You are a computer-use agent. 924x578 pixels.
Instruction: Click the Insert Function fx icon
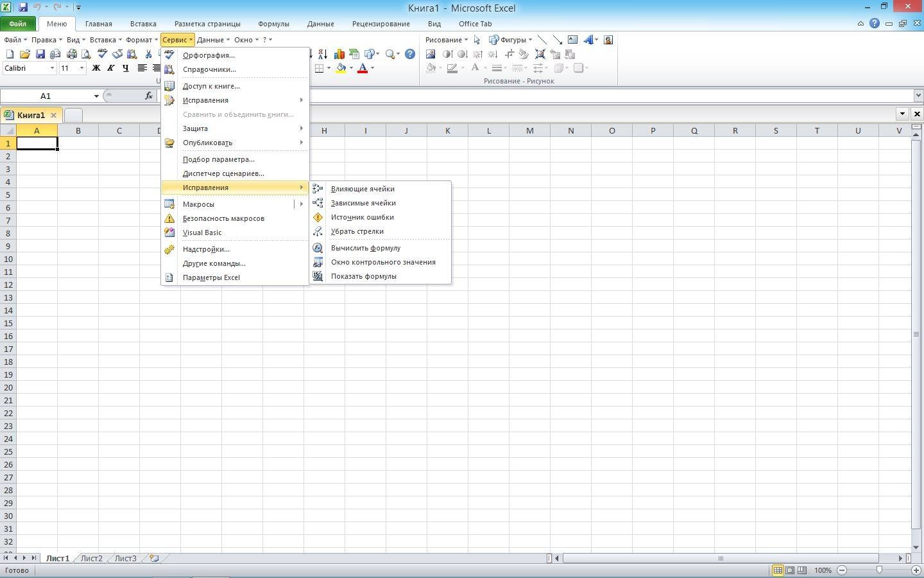[149, 96]
